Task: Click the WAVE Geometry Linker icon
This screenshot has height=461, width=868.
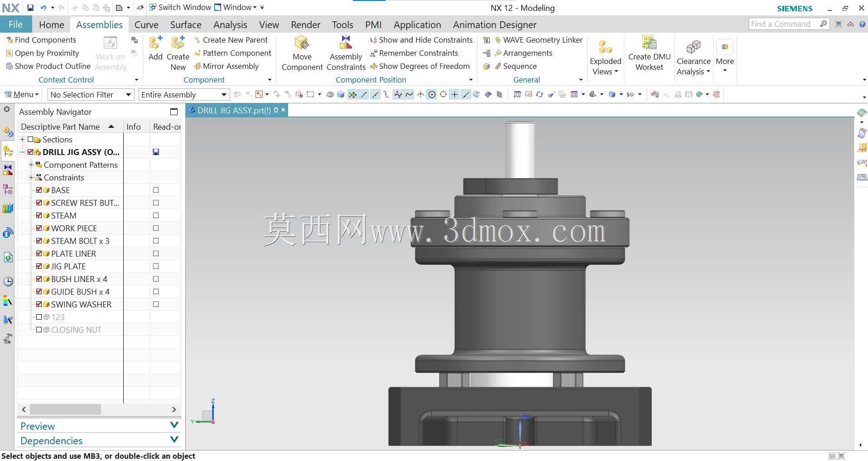Action: point(498,40)
